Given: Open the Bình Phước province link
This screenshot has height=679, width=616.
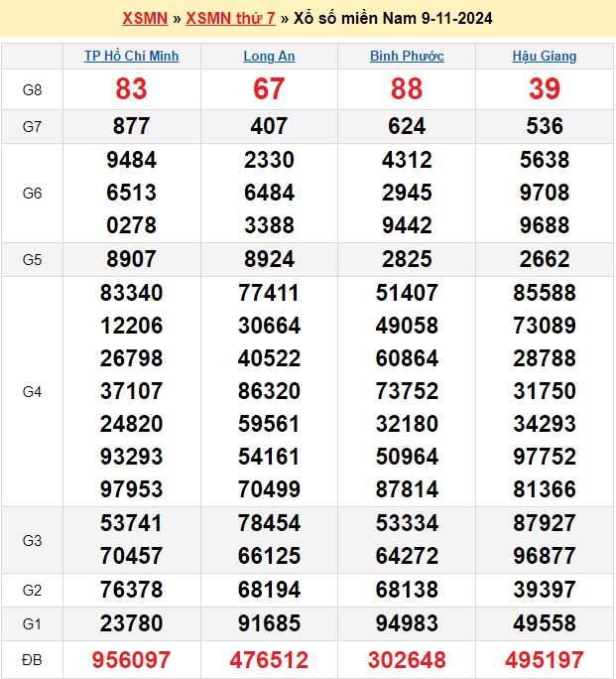Looking at the screenshot, I should pos(407,57).
